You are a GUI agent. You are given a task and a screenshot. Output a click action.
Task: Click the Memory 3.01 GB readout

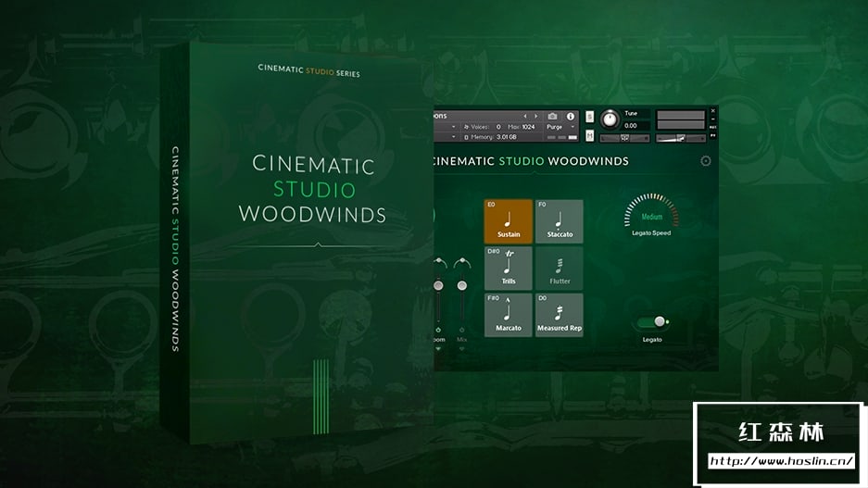pyautogui.click(x=506, y=137)
